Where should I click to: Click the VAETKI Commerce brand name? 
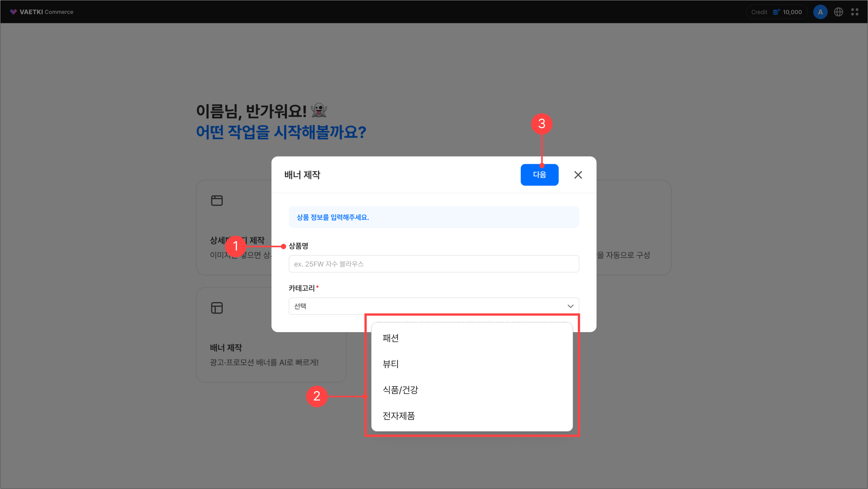46,12
